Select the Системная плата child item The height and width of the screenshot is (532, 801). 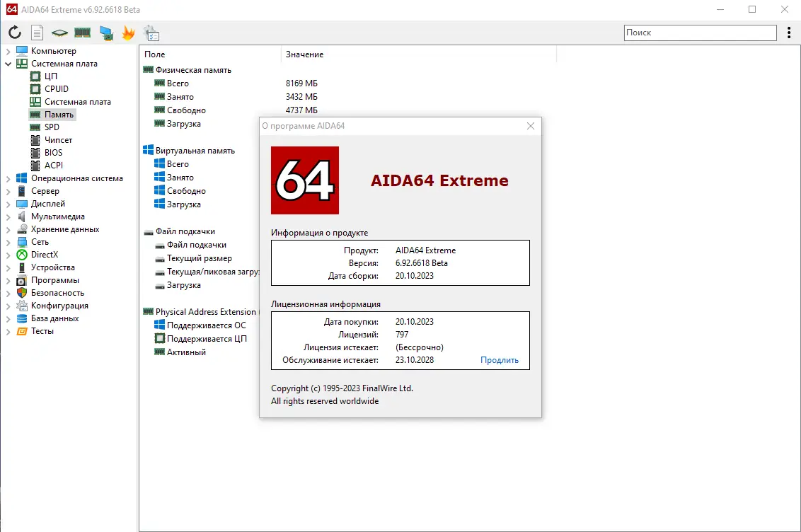(78, 102)
